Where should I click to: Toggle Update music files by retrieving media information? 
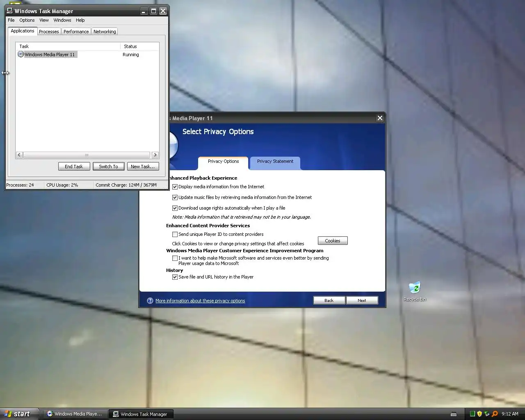pyautogui.click(x=175, y=197)
